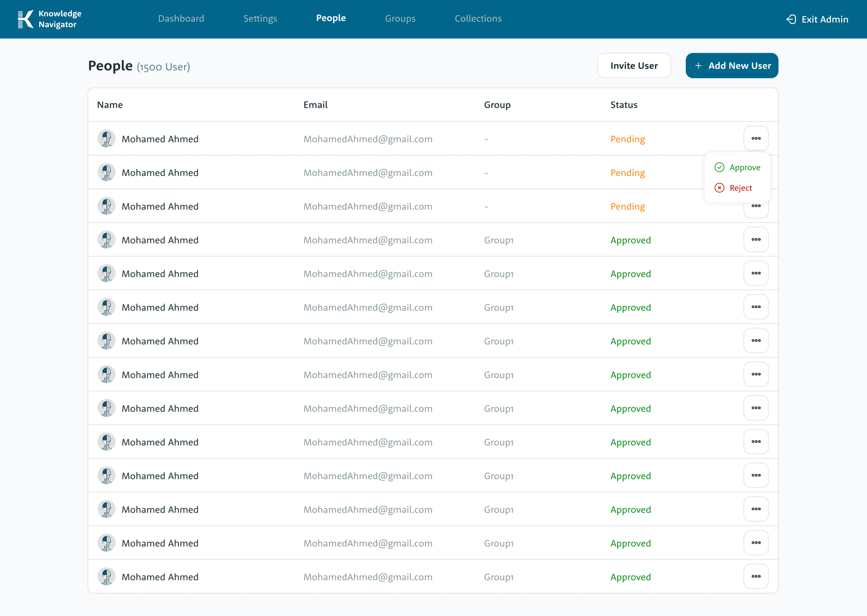Open the three-dot menu of the first Pending row

(x=756, y=138)
